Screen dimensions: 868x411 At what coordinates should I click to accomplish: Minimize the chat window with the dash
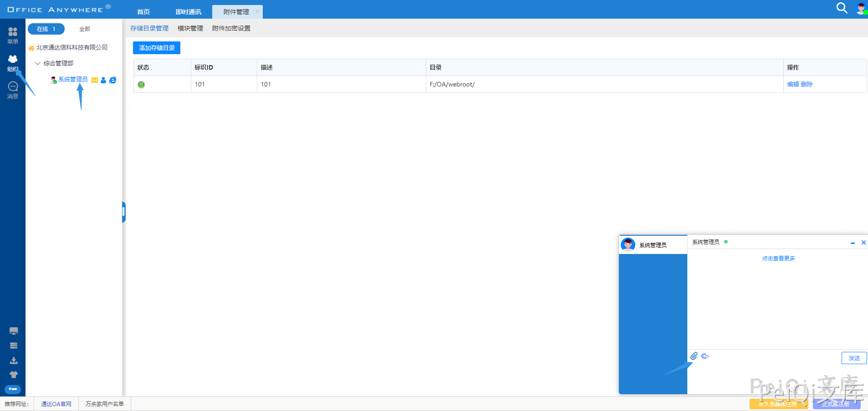click(x=853, y=243)
